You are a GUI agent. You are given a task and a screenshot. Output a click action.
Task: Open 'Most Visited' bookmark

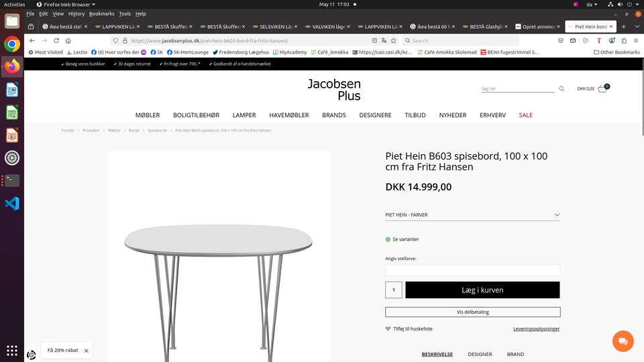point(46,52)
